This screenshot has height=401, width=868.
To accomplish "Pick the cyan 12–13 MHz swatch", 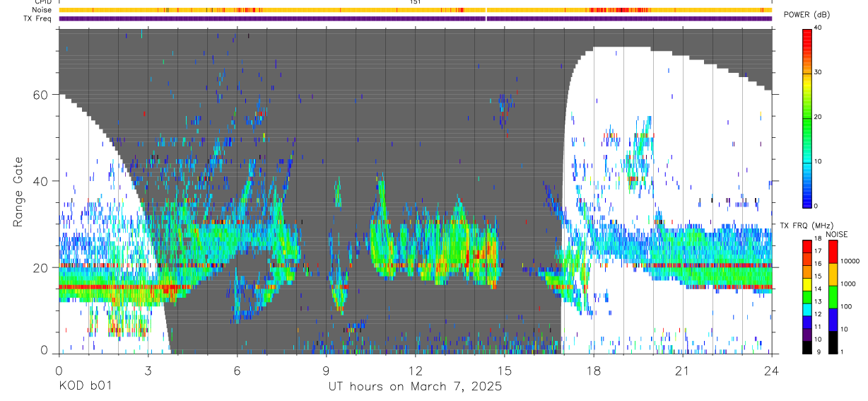I will point(807,309).
